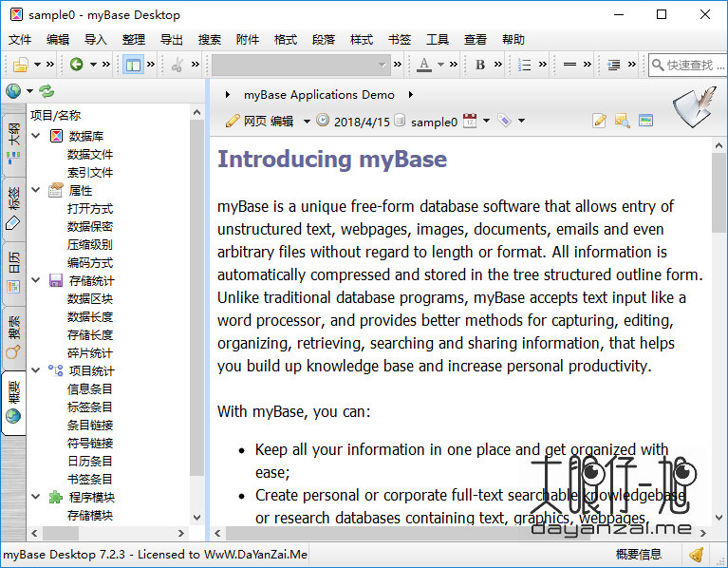Click the horizontal line icon

click(x=569, y=64)
